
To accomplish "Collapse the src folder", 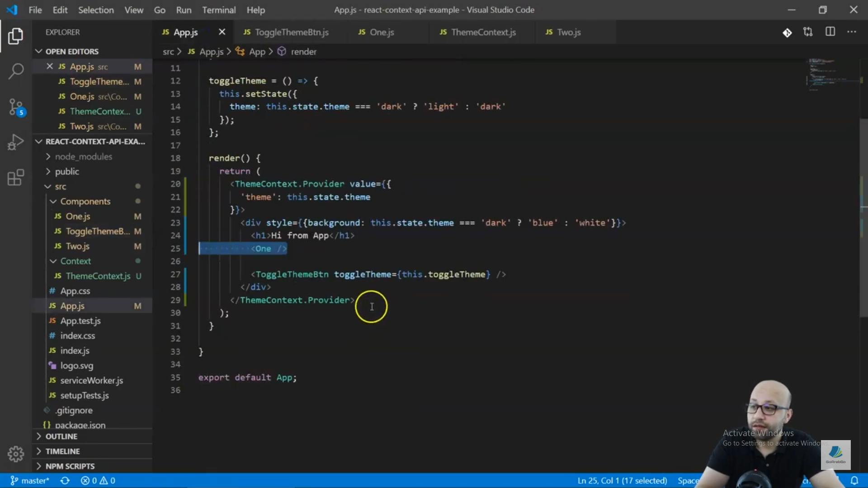I will pyautogui.click(x=92, y=186).
